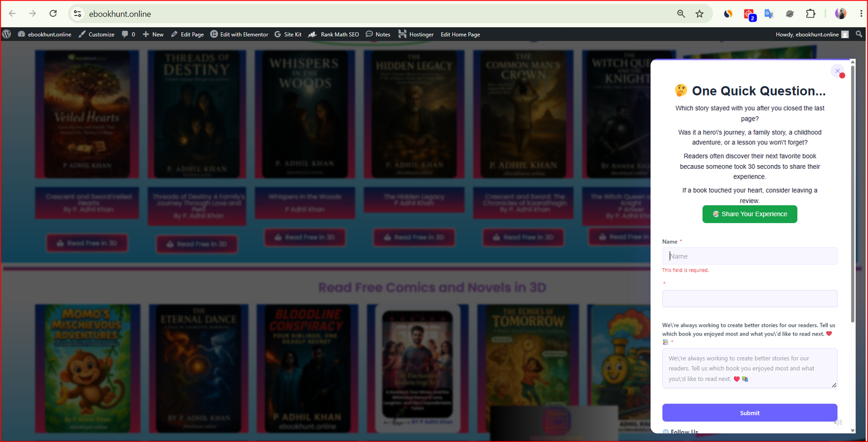This screenshot has height=442, width=868.
Task: Open Momo's Mischievous Adventures cover
Action: [88, 368]
